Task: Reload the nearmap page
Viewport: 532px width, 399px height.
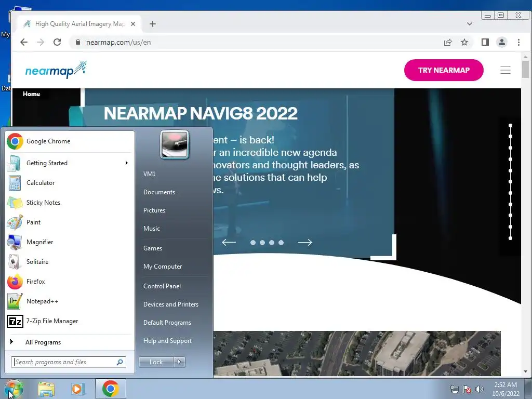Action: coord(57,42)
